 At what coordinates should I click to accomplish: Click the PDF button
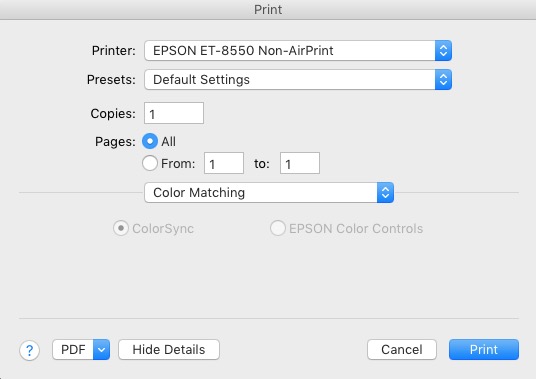(x=73, y=350)
